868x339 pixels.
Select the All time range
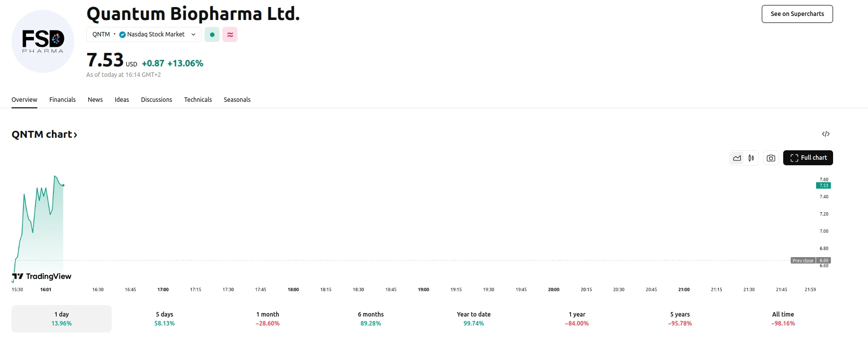point(783,319)
